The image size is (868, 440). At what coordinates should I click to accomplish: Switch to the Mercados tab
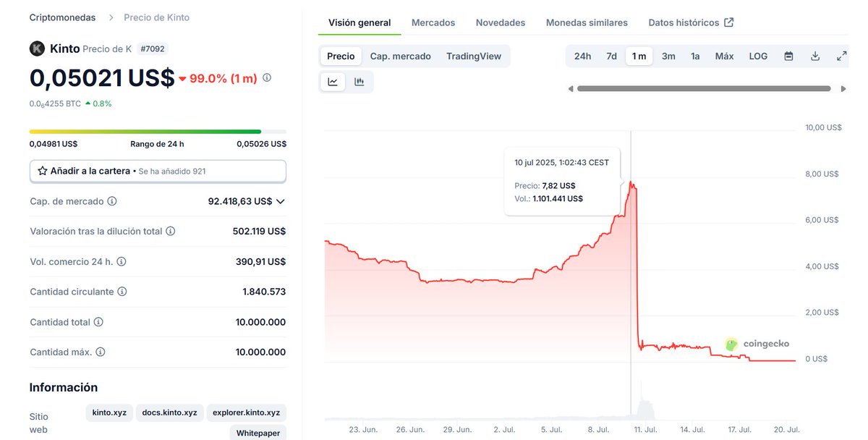(x=433, y=22)
